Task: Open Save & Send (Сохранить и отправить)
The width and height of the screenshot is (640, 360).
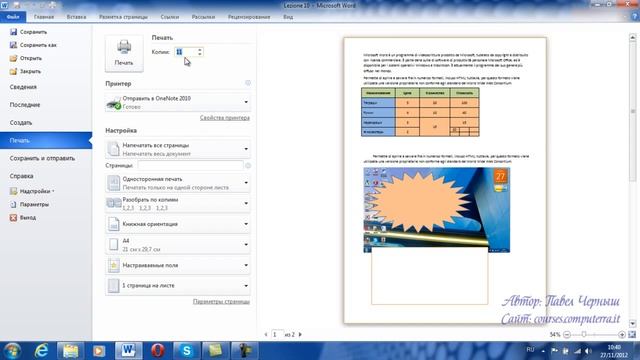Action: tap(42, 158)
